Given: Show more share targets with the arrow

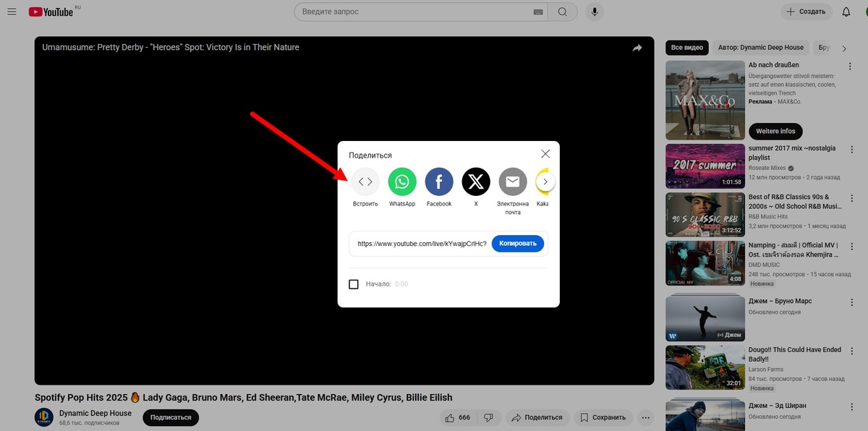Looking at the screenshot, I should click(x=546, y=182).
